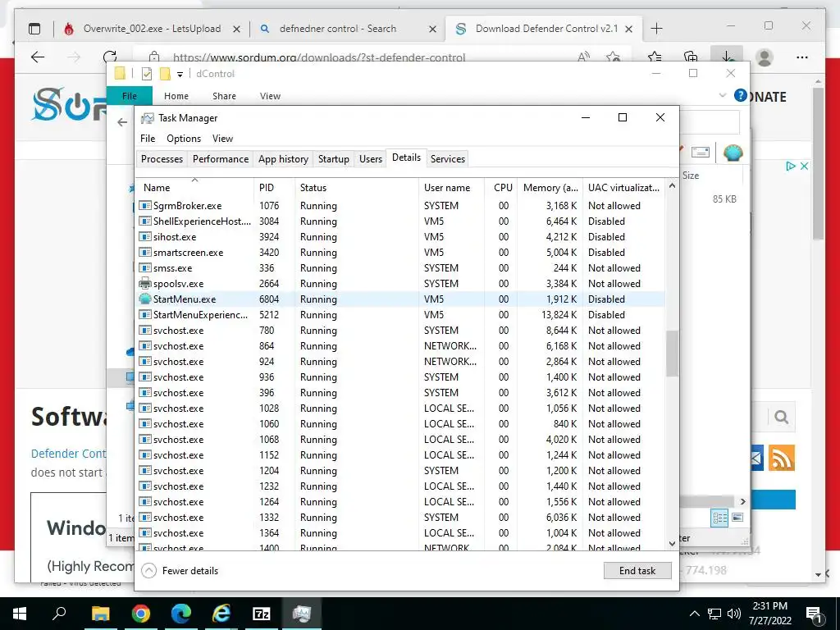Open the notification center icon

[x=815, y=614]
